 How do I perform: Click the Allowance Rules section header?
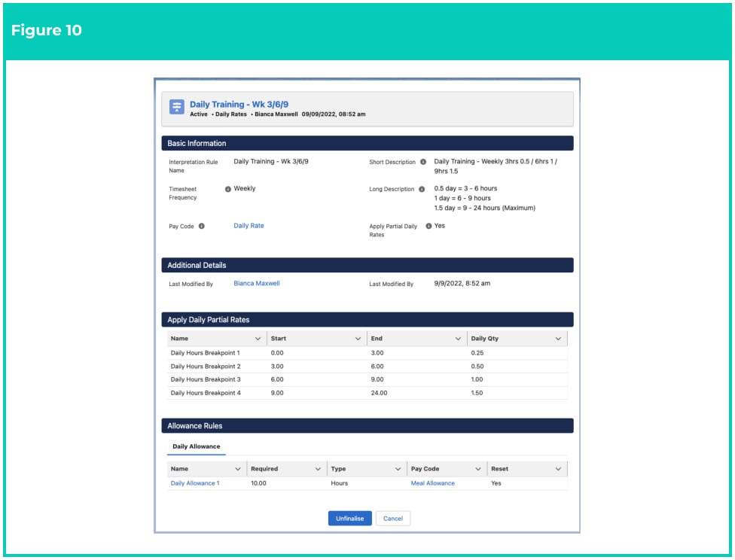pyautogui.click(x=367, y=426)
